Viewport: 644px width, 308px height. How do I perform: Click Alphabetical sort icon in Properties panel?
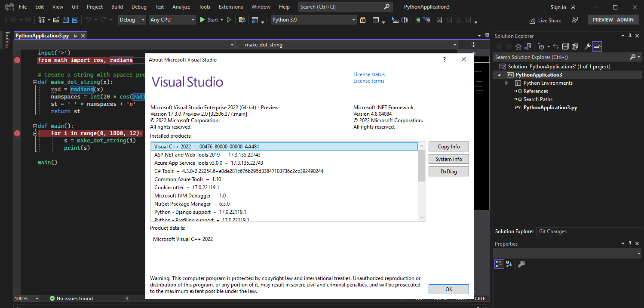(509, 264)
